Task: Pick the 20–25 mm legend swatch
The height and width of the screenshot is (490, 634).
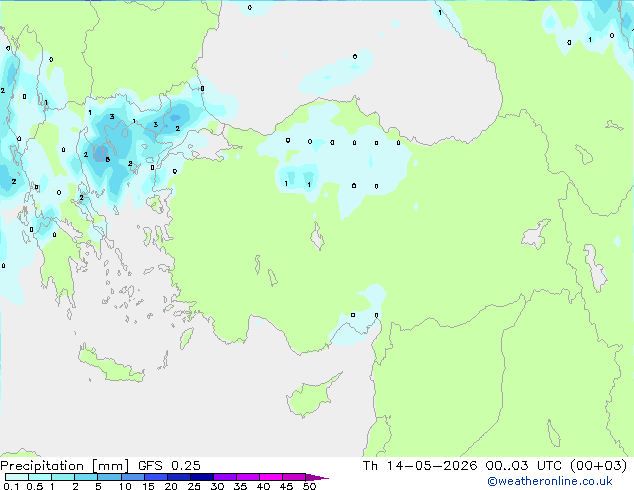Action: coord(178,477)
